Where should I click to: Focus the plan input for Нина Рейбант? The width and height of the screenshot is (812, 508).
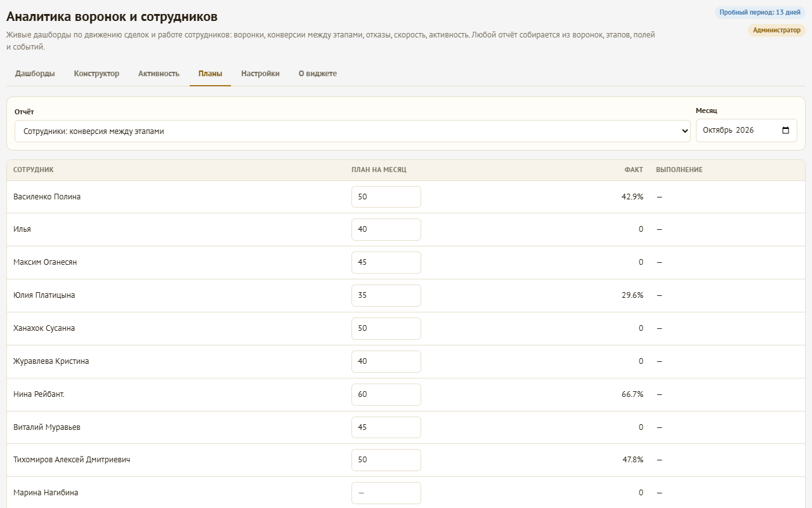pyautogui.click(x=386, y=394)
